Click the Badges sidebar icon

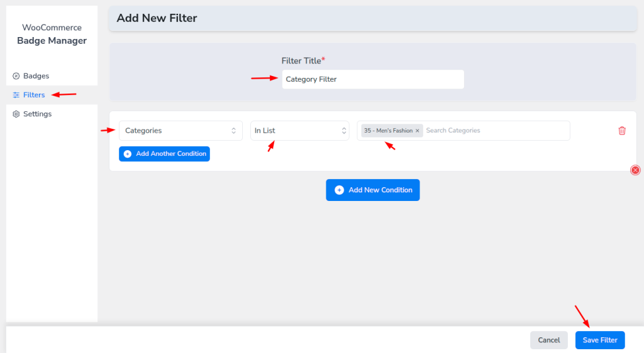point(16,76)
